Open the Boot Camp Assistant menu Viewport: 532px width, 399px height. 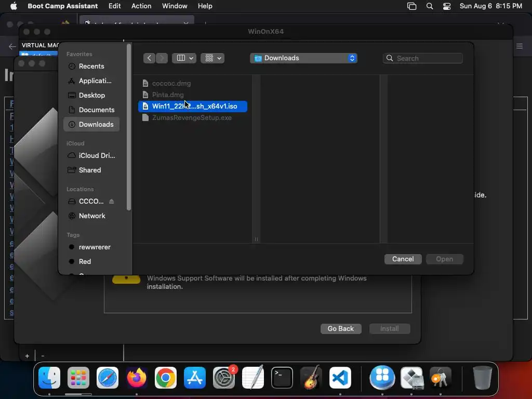click(62, 6)
